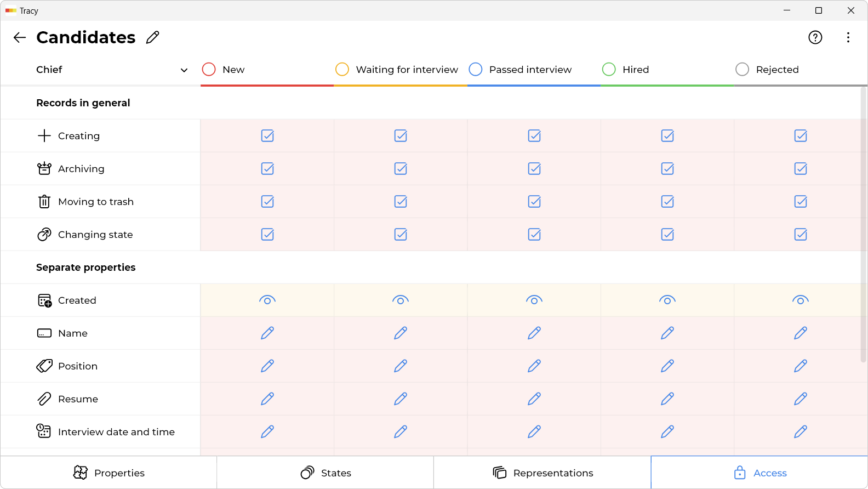
Task: Change Interview date access for Rejected state
Action: (x=801, y=432)
